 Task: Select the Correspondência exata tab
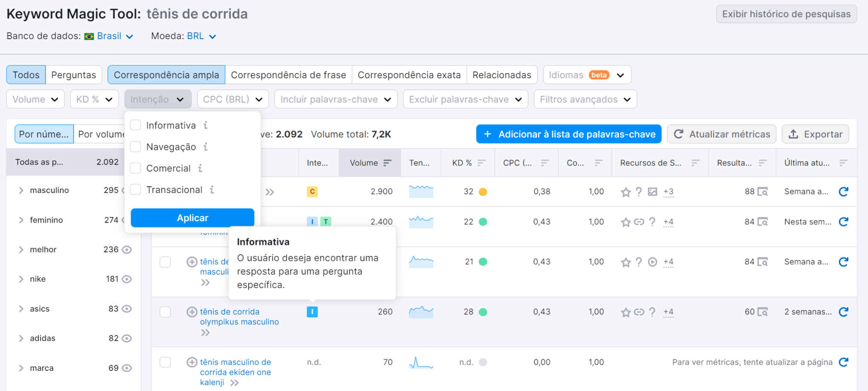coord(409,75)
